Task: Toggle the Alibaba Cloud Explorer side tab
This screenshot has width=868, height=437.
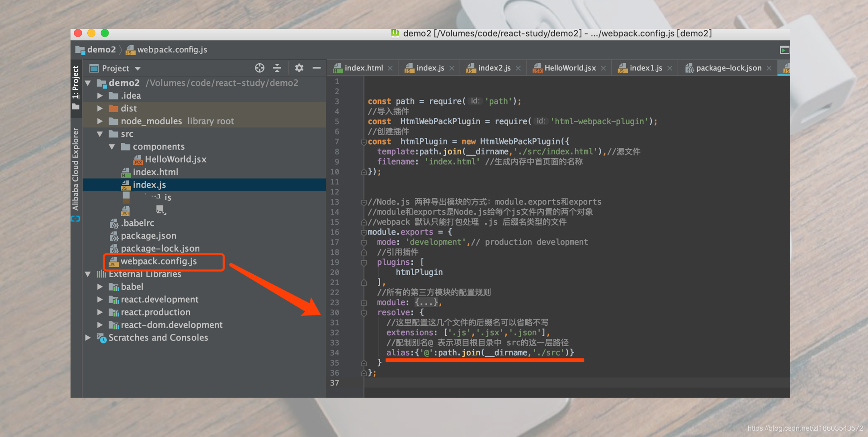Action: pos(75,169)
